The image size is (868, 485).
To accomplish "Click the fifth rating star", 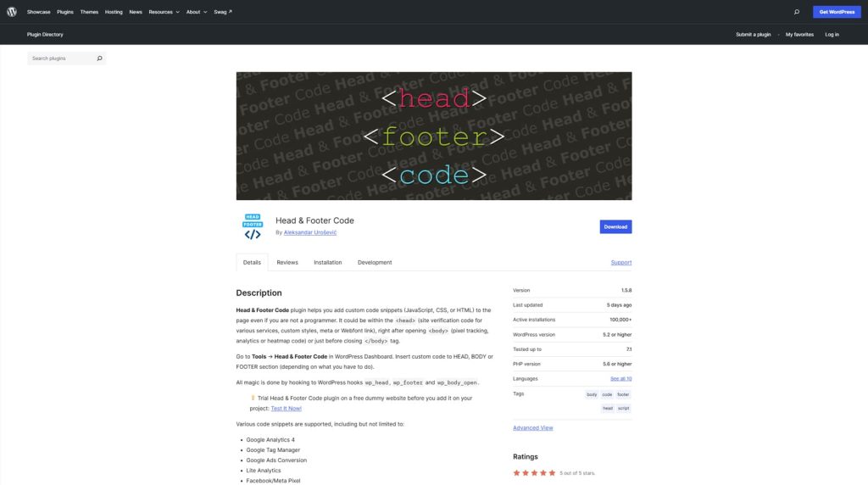I will (552, 473).
